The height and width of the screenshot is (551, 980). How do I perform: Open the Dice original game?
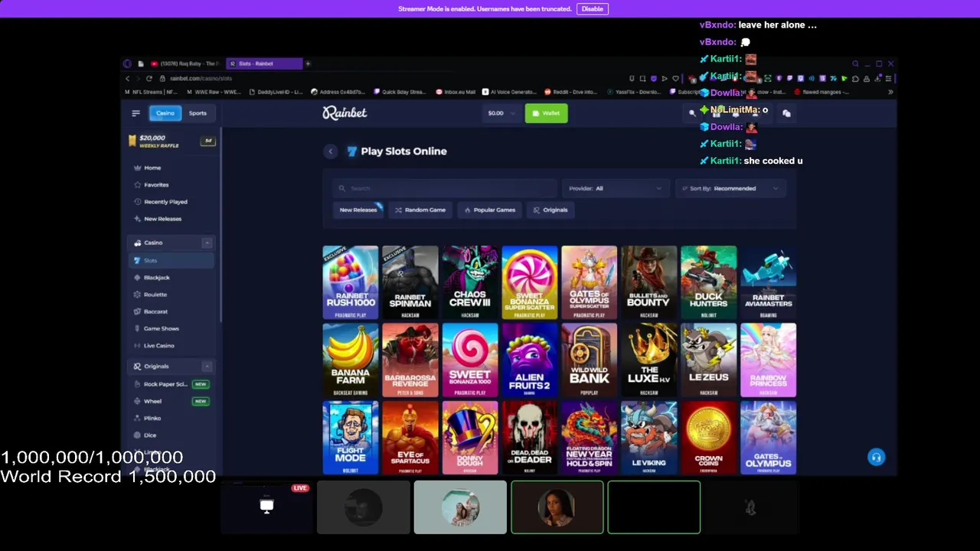150,435
